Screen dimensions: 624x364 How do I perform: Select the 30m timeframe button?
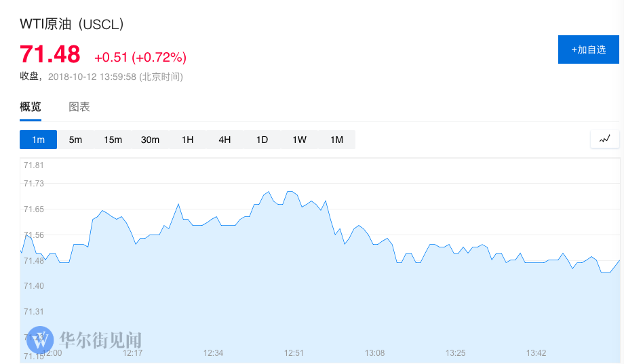pos(150,140)
